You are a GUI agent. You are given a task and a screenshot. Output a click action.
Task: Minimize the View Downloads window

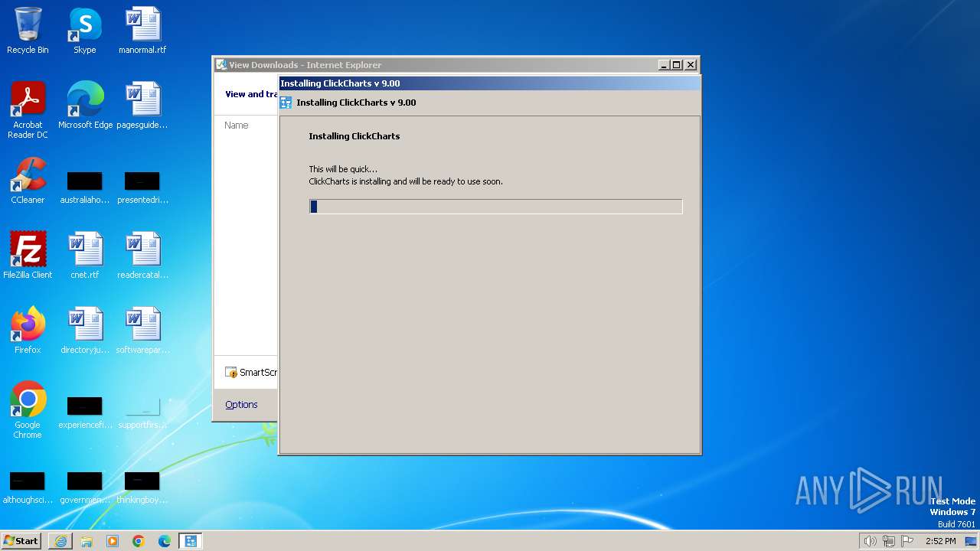(x=664, y=65)
